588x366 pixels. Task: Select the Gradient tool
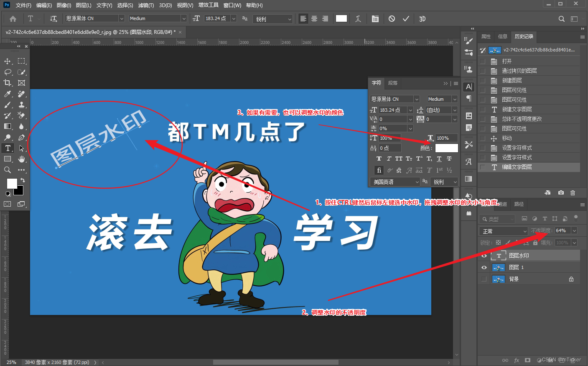point(8,126)
